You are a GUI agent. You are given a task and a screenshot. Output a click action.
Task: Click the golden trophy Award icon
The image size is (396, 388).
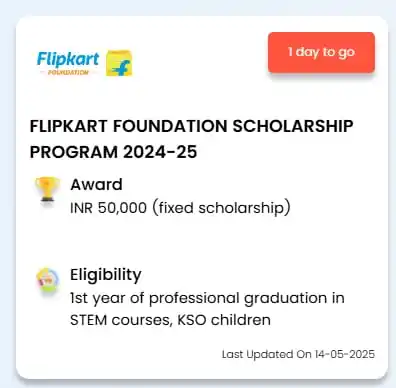(48, 190)
